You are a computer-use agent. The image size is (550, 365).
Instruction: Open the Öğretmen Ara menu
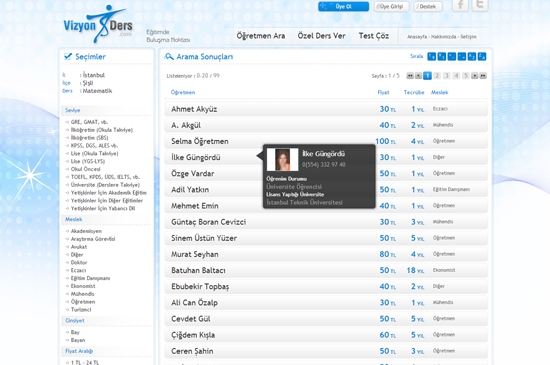261,36
